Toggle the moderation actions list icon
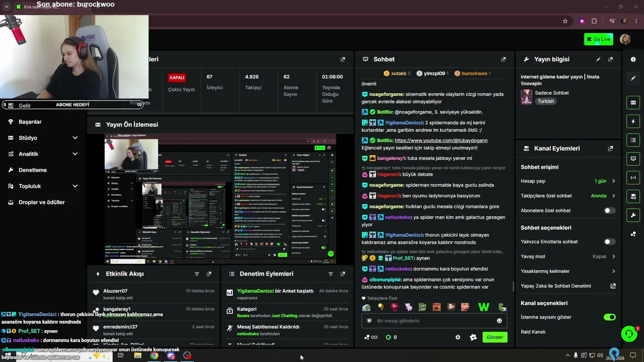 click(633, 140)
